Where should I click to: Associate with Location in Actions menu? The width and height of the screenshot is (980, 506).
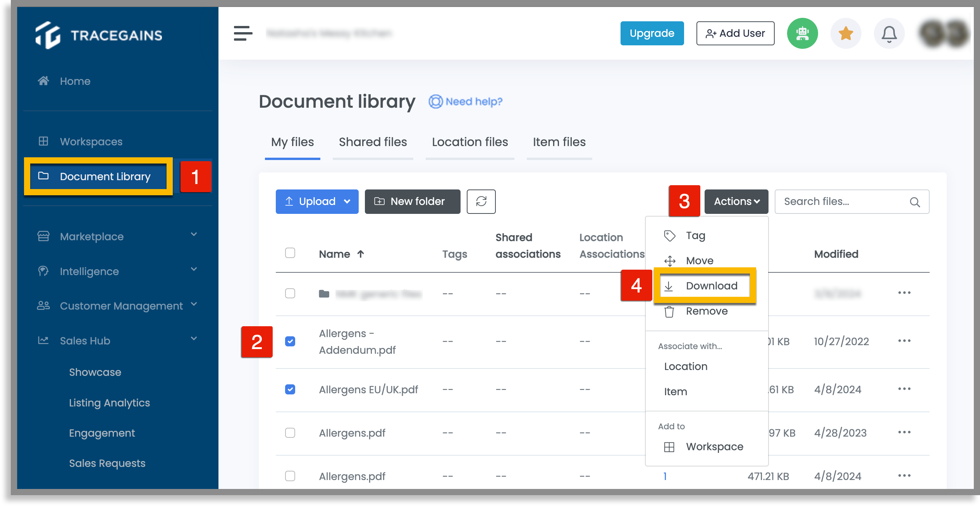pos(707,367)
